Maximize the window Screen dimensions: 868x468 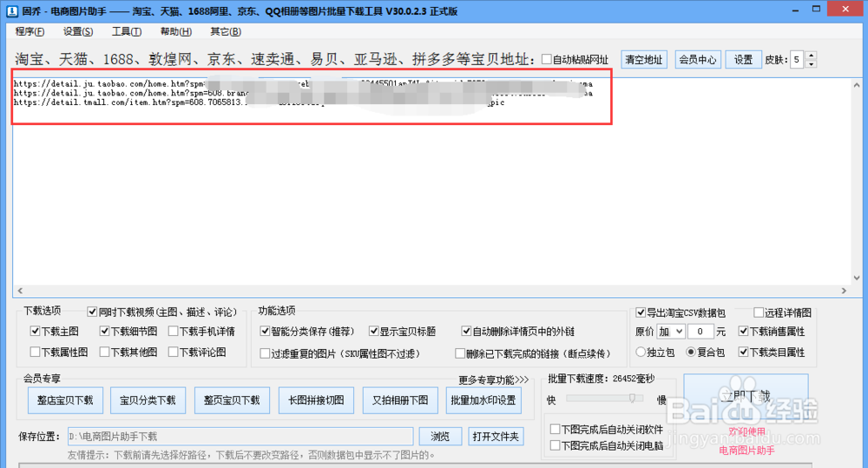pyautogui.click(x=816, y=10)
